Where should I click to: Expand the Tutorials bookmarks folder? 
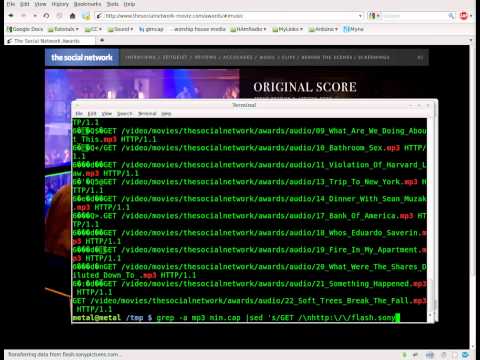coord(63,29)
